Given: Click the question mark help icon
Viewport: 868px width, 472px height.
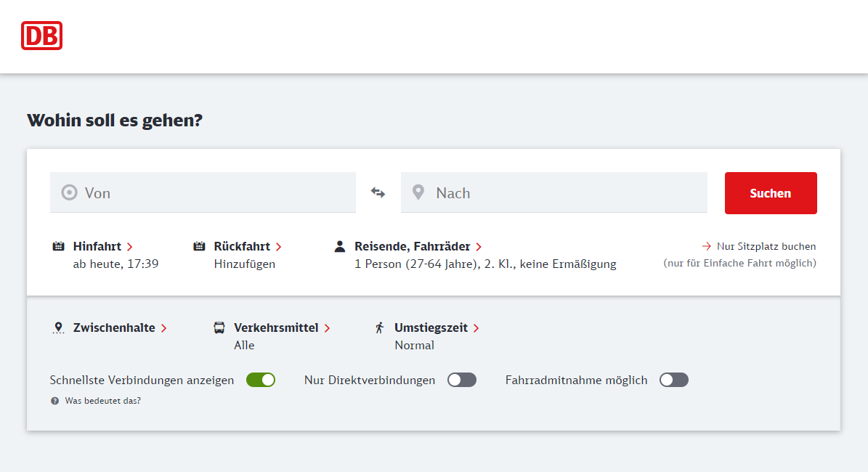Looking at the screenshot, I should [54, 401].
